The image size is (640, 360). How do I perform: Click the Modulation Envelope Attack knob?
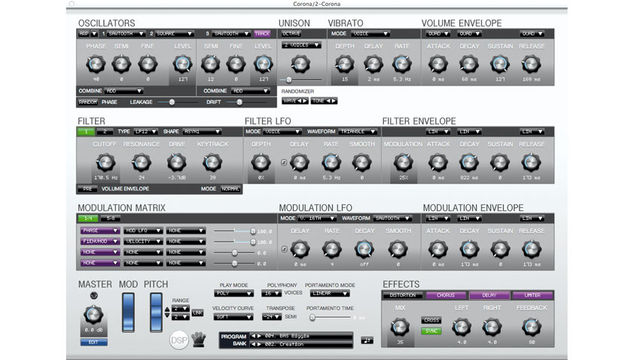pos(438,249)
